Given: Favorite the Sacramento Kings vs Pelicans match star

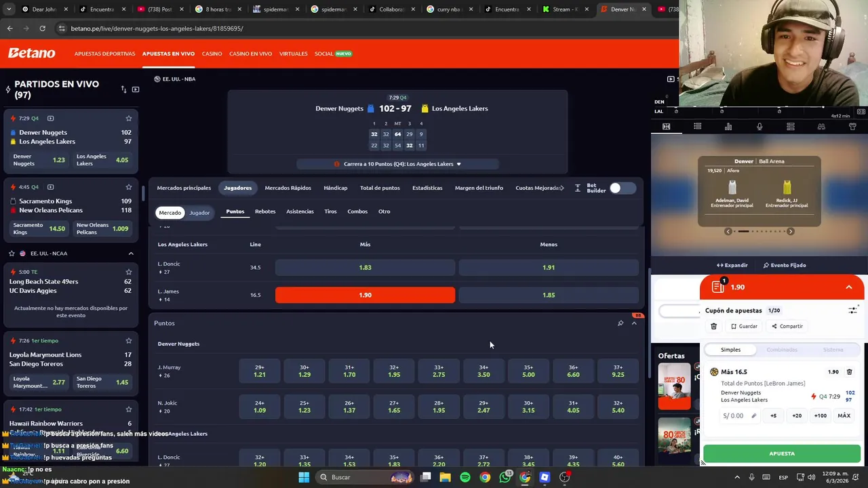Looking at the screenshot, I should [x=128, y=187].
